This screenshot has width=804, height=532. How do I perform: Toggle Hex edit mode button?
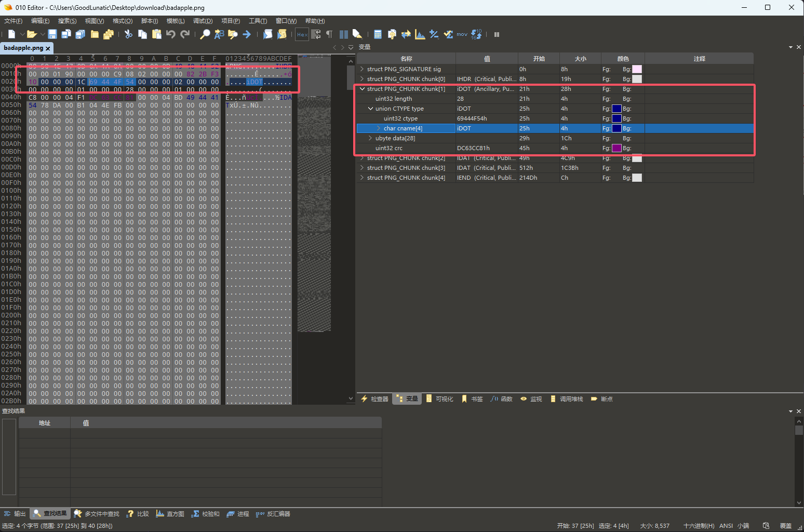pyautogui.click(x=302, y=34)
